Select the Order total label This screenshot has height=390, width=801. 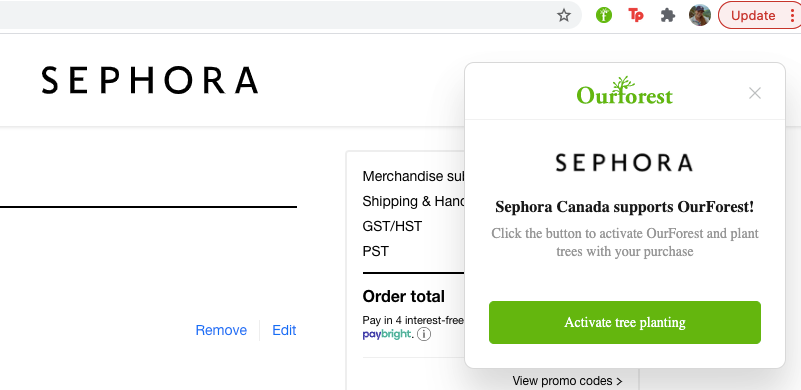pyautogui.click(x=404, y=296)
